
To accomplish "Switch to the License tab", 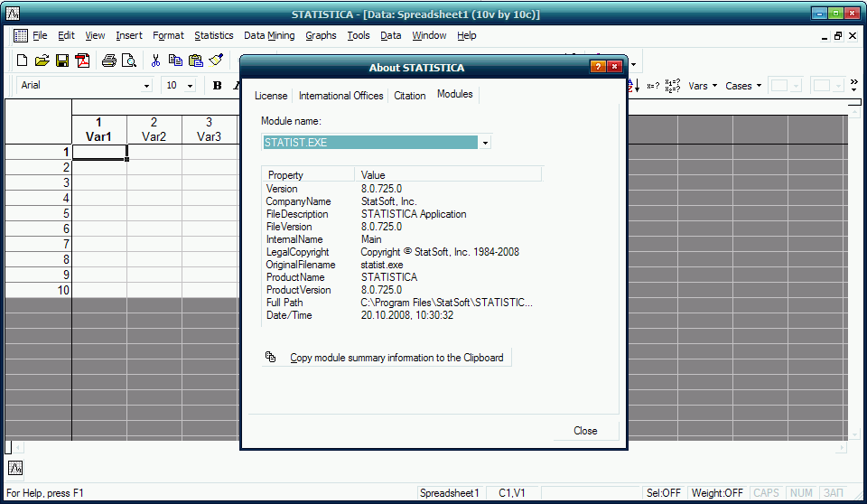I will (271, 96).
